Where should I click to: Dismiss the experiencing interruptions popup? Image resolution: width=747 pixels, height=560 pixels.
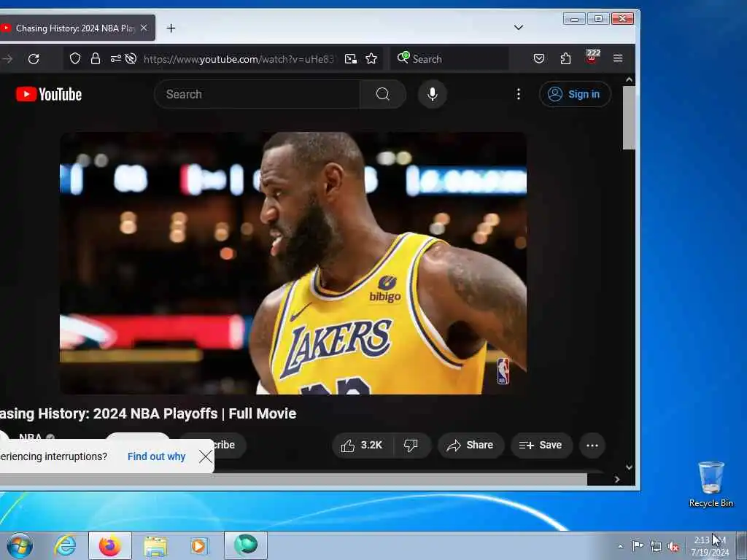click(x=205, y=456)
